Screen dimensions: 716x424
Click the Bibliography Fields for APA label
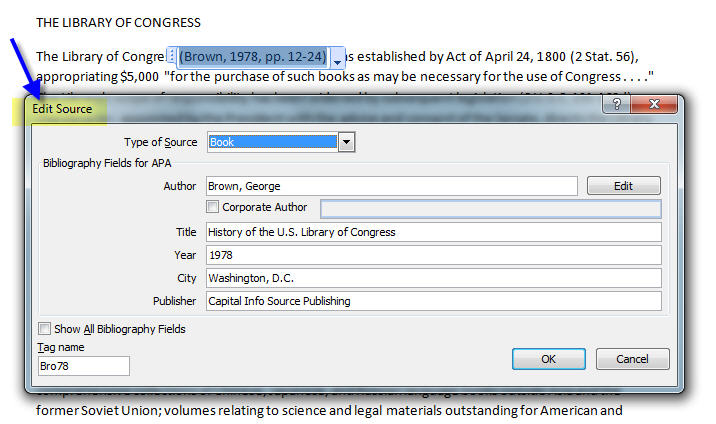coord(107,163)
